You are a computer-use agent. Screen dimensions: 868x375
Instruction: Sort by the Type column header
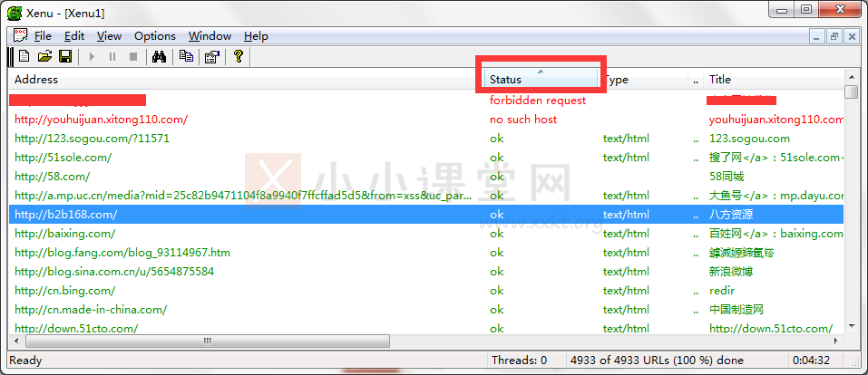click(643, 79)
